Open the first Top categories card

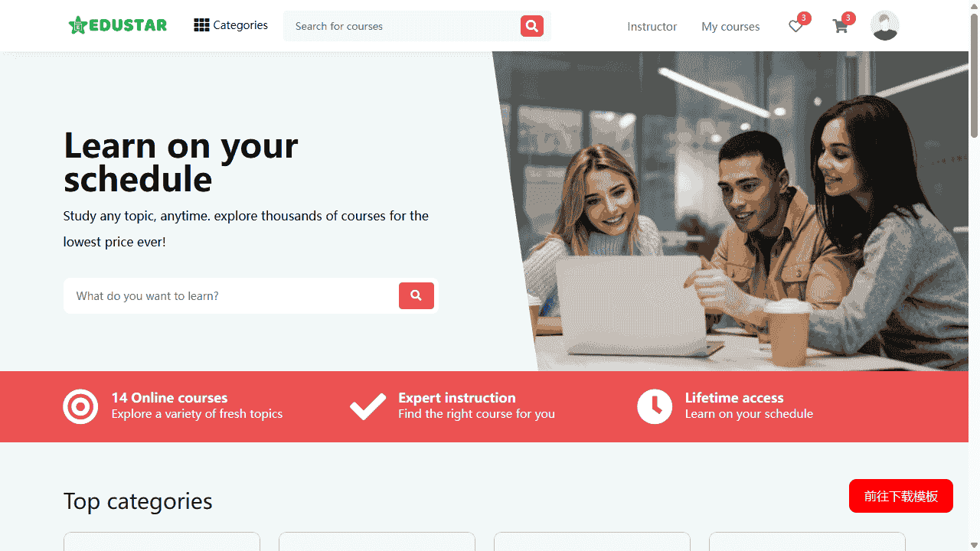[x=162, y=541]
